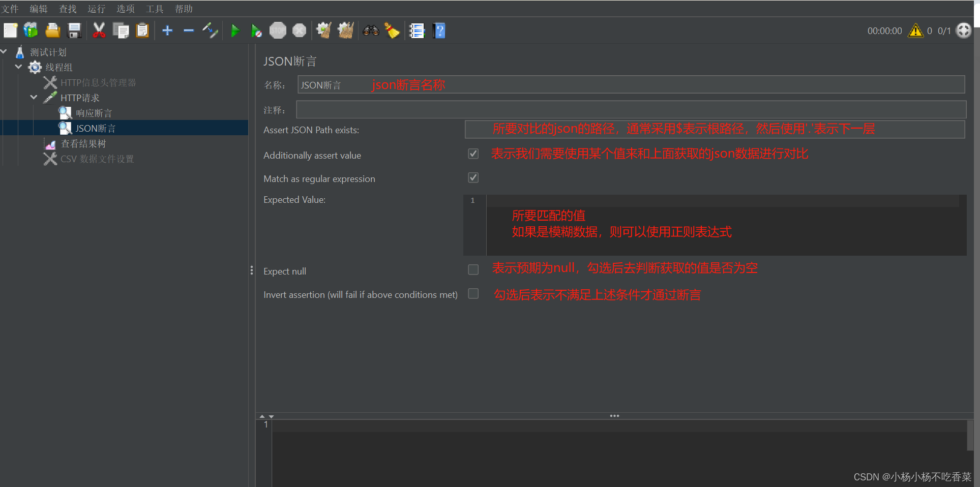Viewport: 980px width, 487px height.
Task: Open the Templates icon
Action: (x=31, y=31)
